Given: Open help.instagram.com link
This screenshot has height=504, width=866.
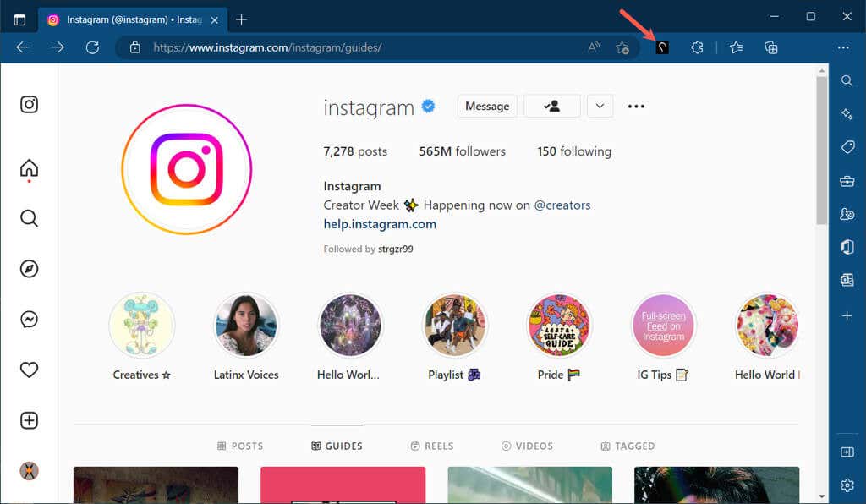Looking at the screenshot, I should [380, 224].
